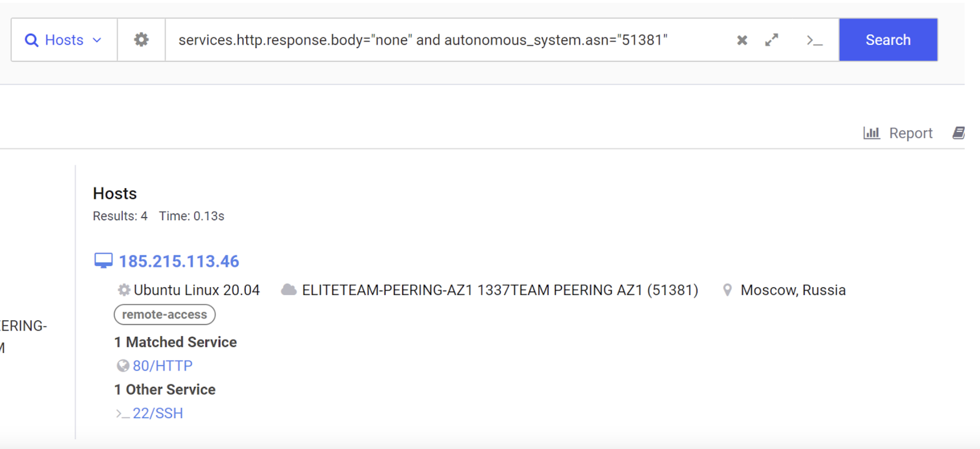
Task: Open host 185.215.113.46 details
Action: [x=179, y=261]
